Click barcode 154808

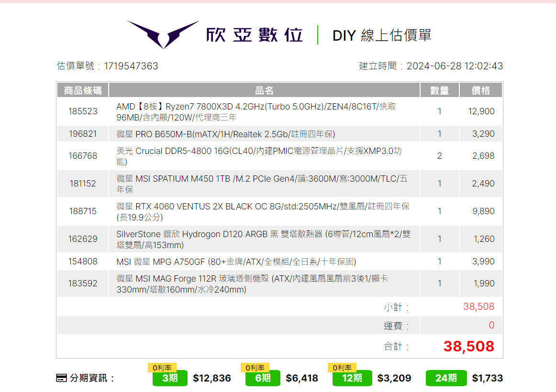coord(83,261)
